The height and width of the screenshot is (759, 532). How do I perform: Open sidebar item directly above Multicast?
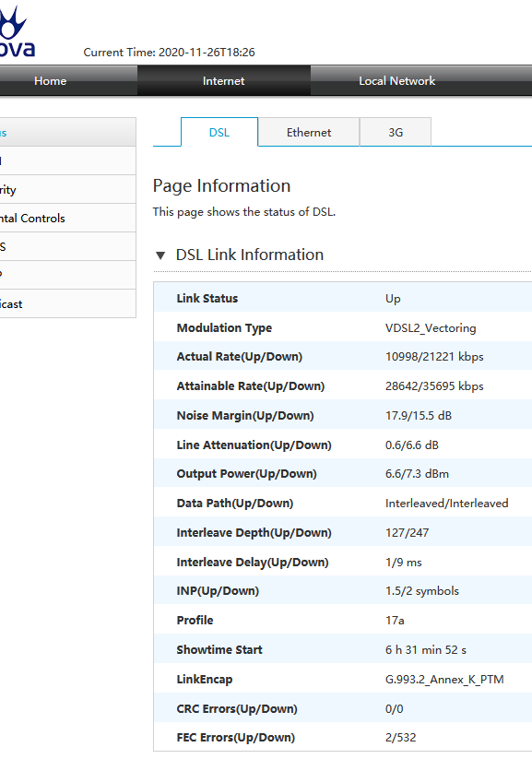pyautogui.click(x=68, y=275)
